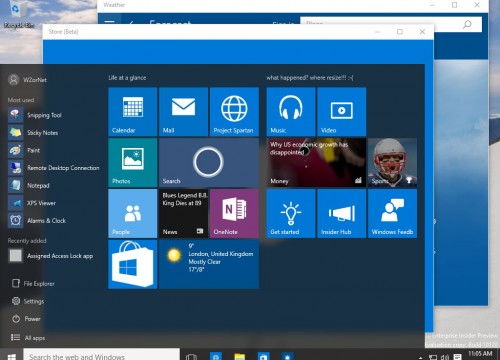Open the Calendar tile
500x360 pixels.
[132, 112]
